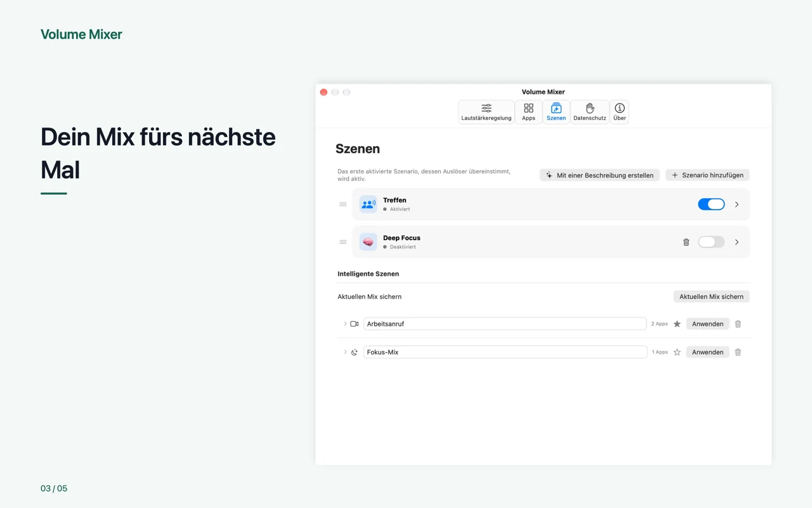Screen dimensions: 812x508
Task: Delete the Fokus-Mix entry
Action: pos(738,352)
